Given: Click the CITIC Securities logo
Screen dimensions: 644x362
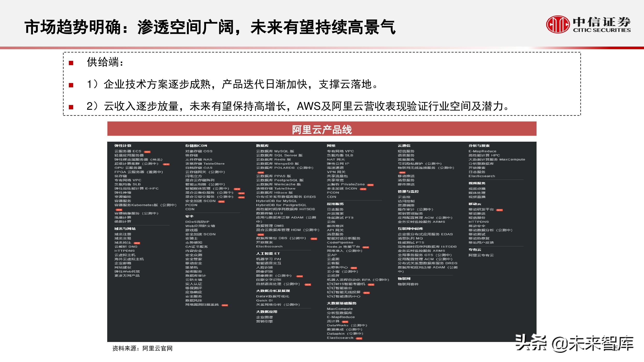Looking at the screenshot, I should coord(588,24).
